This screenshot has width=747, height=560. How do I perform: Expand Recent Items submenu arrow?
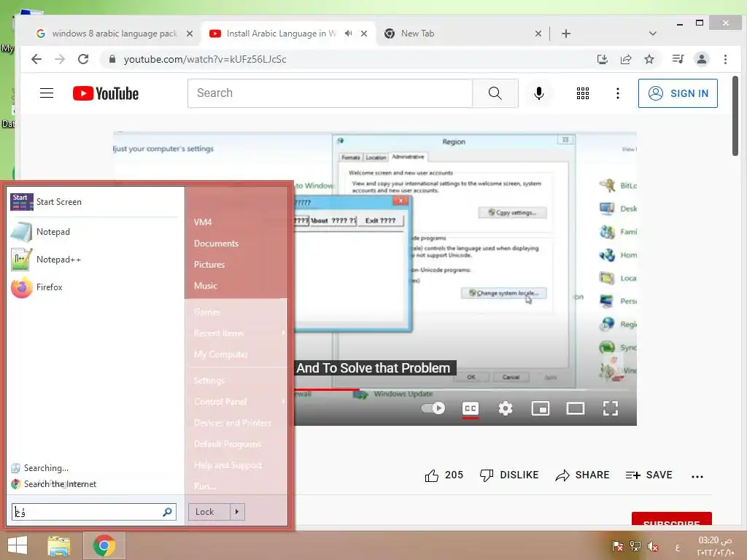coord(283,333)
